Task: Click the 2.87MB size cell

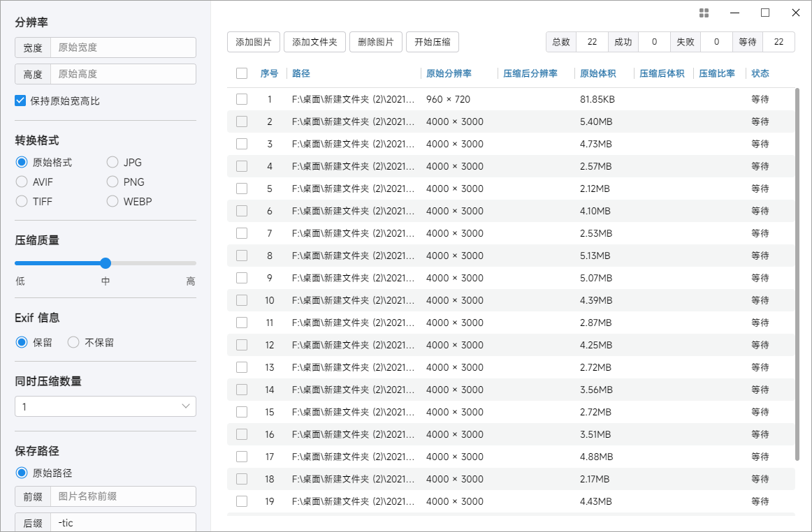Action: click(x=596, y=323)
